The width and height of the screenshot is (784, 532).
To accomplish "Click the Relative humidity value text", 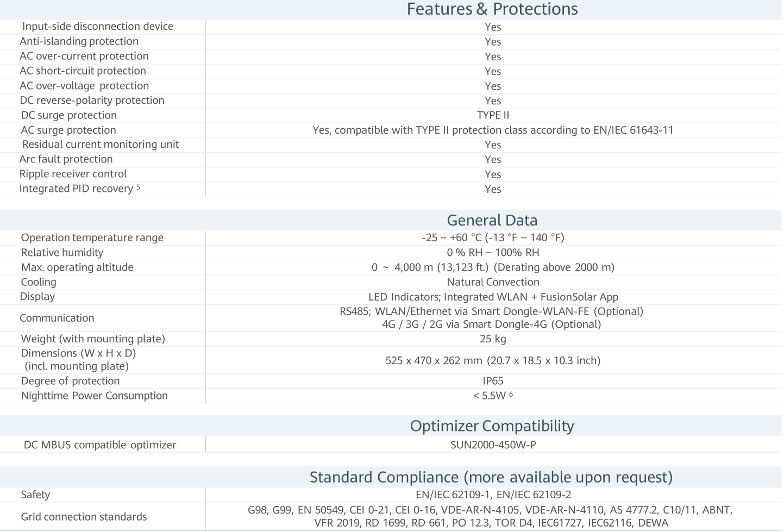I will (x=493, y=253).
